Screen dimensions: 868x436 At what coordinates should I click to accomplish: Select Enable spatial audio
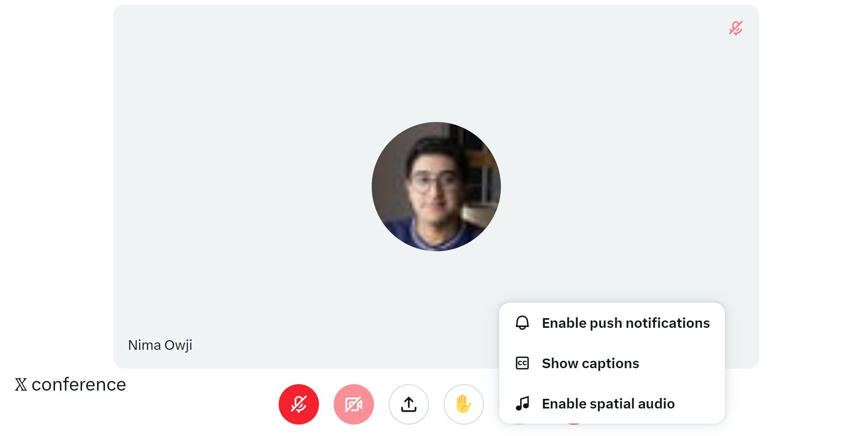point(608,403)
